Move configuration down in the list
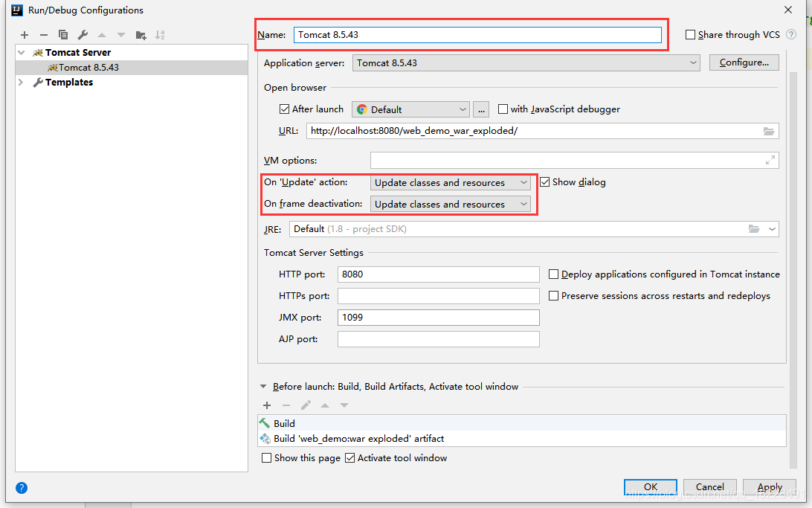Viewport: 812px width, 508px height. 121,35
